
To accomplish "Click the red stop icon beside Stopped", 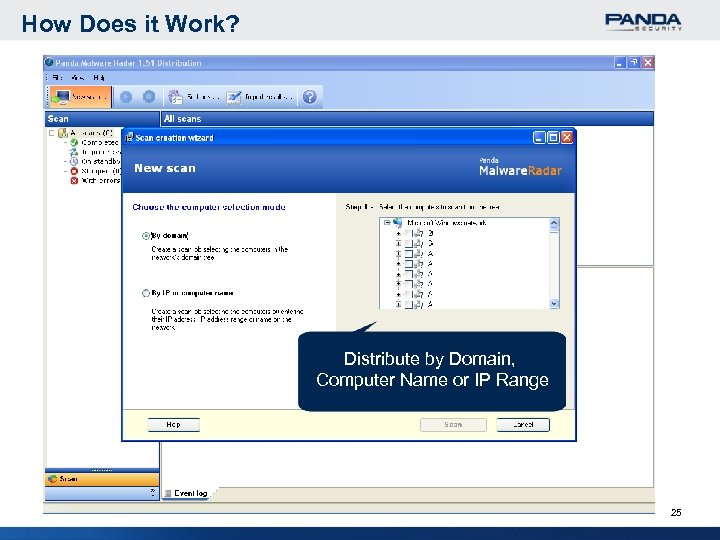I will click(x=74, y=171).
